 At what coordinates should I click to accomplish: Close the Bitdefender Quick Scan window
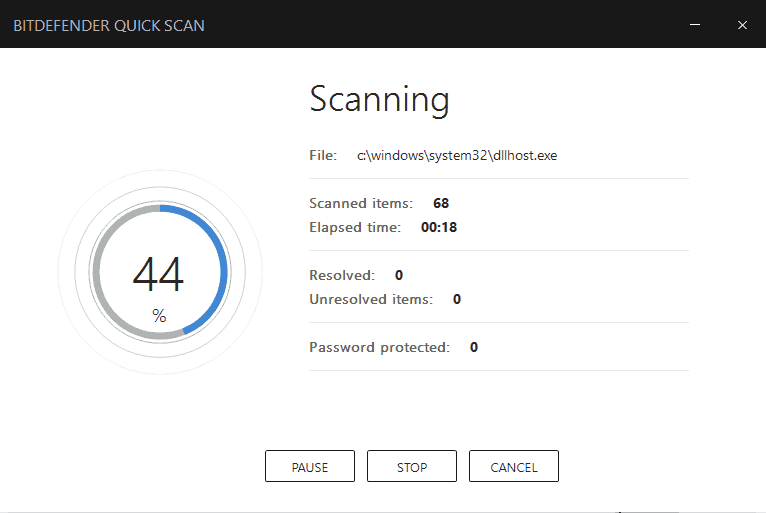(x=742, y=24)
